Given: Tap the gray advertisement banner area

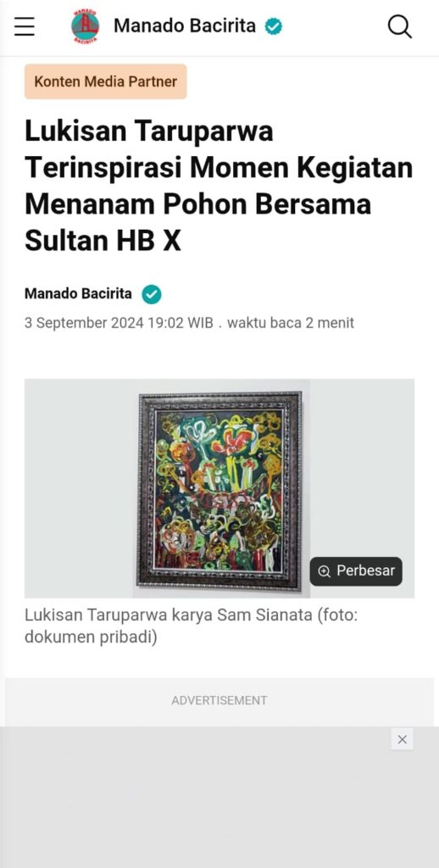Looking at the screenshot, I should click(x=219, y=797).
